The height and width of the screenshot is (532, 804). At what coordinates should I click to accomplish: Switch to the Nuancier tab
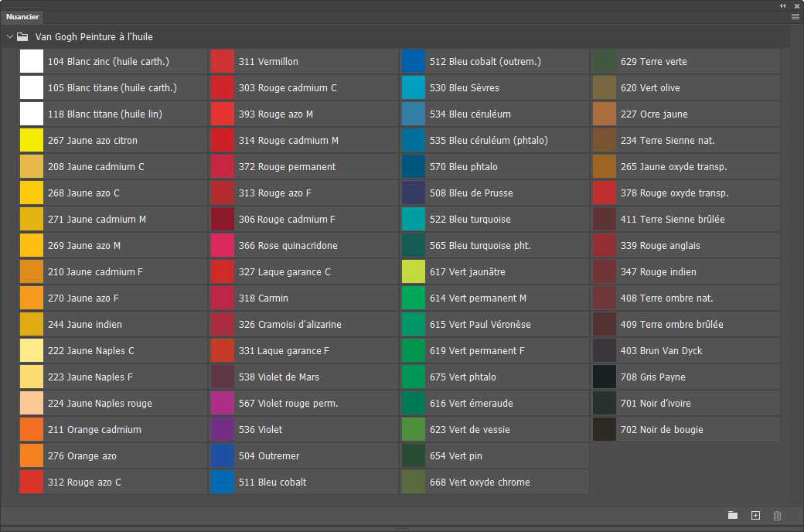(x=22, y=17)
